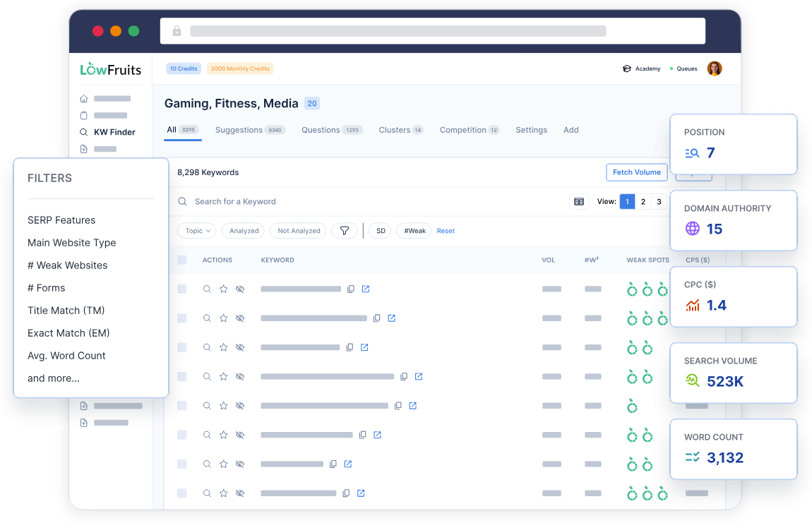Open the user profile avatar menu
The height and width of the screenshot is (528, 812).
click(x=715, y=68)
